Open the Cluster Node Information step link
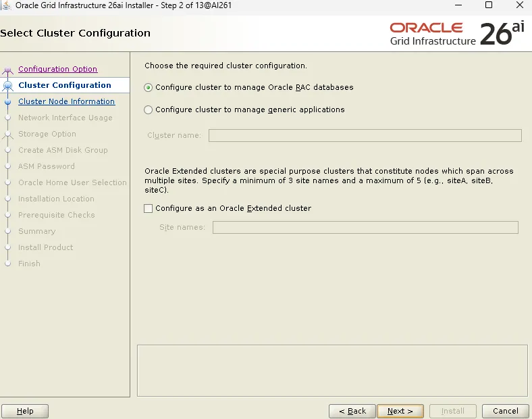Image resolution: width=532 pixels, height=419 pixels. click(66, 101)
